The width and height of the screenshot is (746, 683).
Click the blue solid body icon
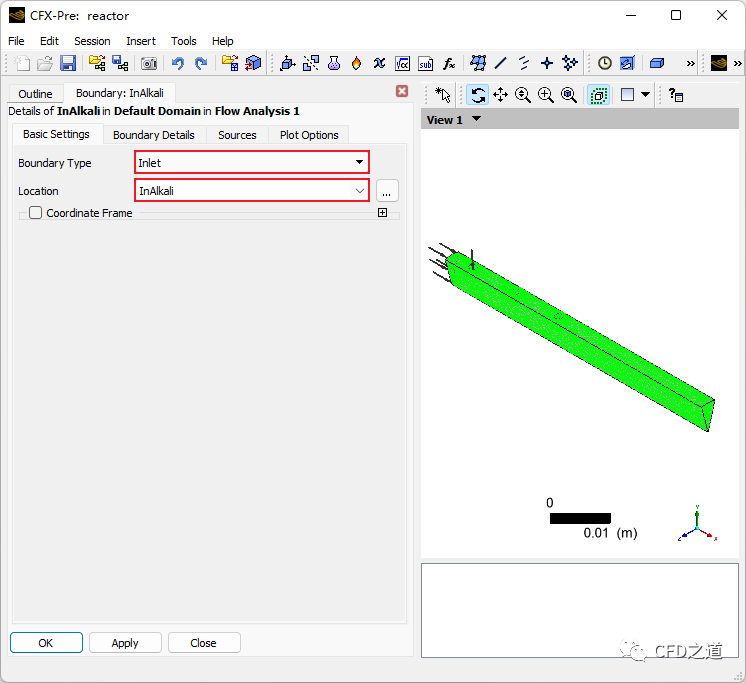point(657,63)
